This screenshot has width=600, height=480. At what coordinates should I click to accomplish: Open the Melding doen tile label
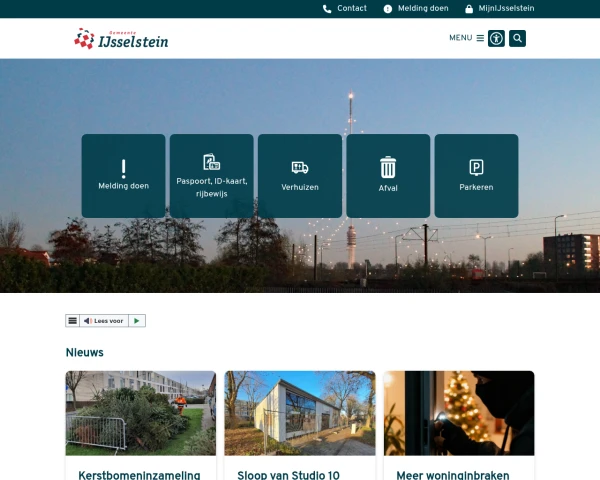pos(124,186)
